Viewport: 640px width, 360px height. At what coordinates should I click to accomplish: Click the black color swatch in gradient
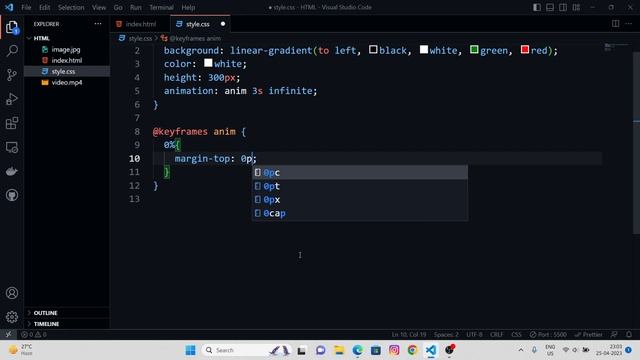(x=373, y=50)
